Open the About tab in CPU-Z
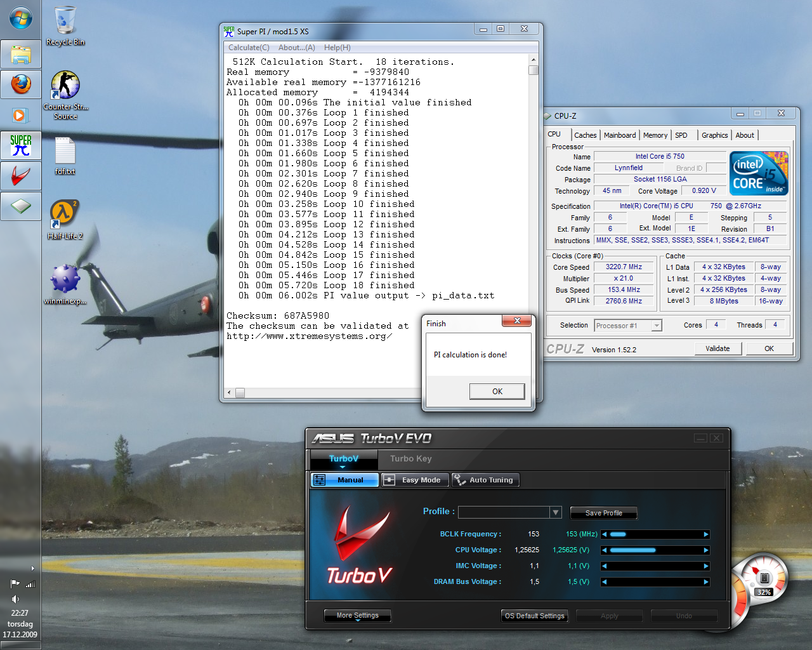The height and width of the screenshot is (650, 812). 745,135
